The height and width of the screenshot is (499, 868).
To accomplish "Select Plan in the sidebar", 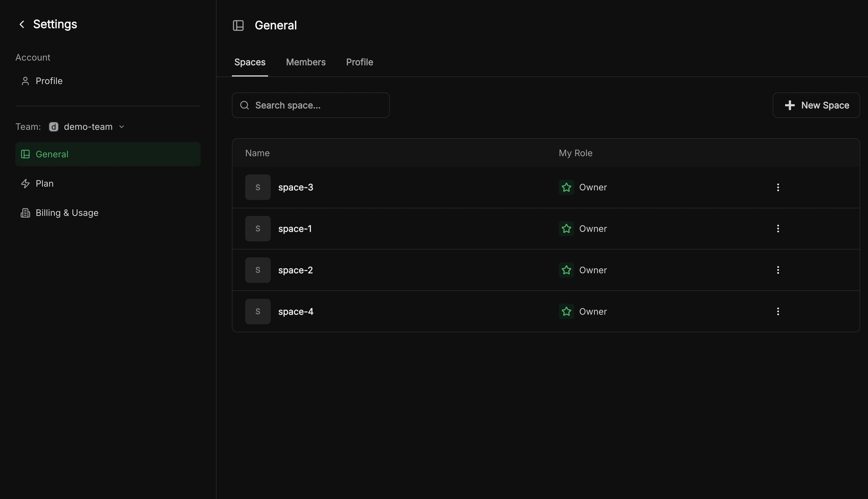I will [x=45, y=183].
